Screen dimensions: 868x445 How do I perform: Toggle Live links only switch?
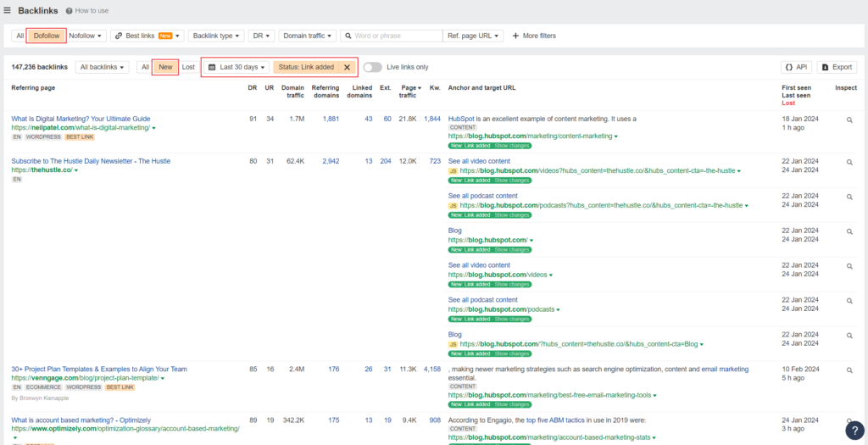click(373, 67)
